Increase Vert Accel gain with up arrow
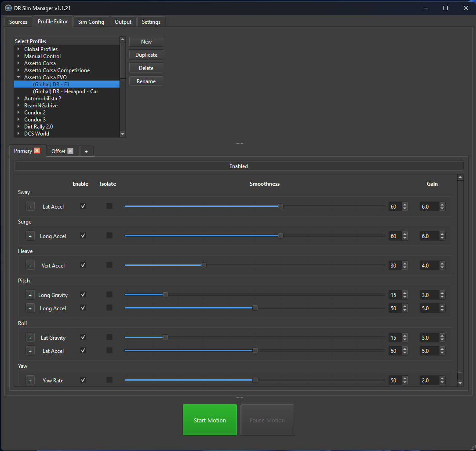476x451 pixels. pos(442,264)
